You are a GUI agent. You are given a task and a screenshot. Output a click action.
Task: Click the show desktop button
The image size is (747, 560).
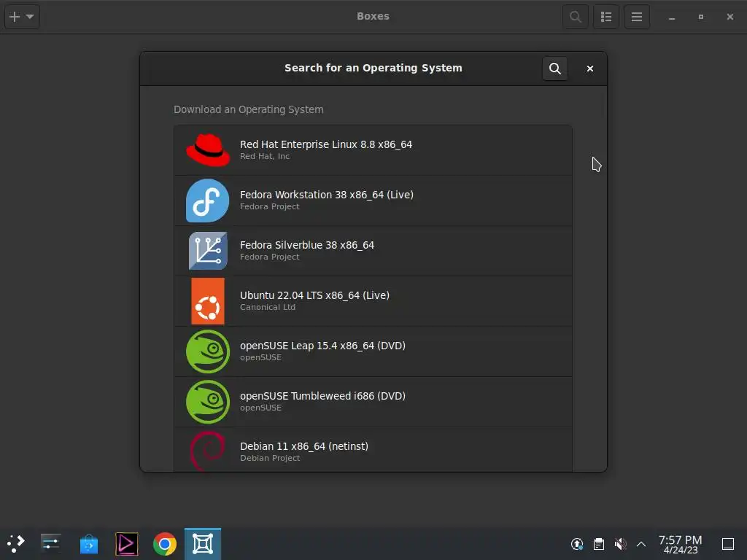click(x=728, y=544)
